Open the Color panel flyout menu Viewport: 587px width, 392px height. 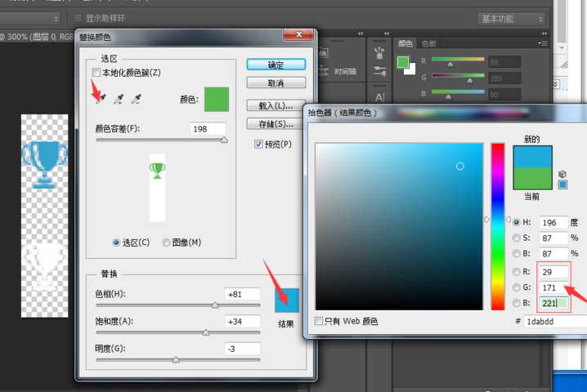pos(543,43)
